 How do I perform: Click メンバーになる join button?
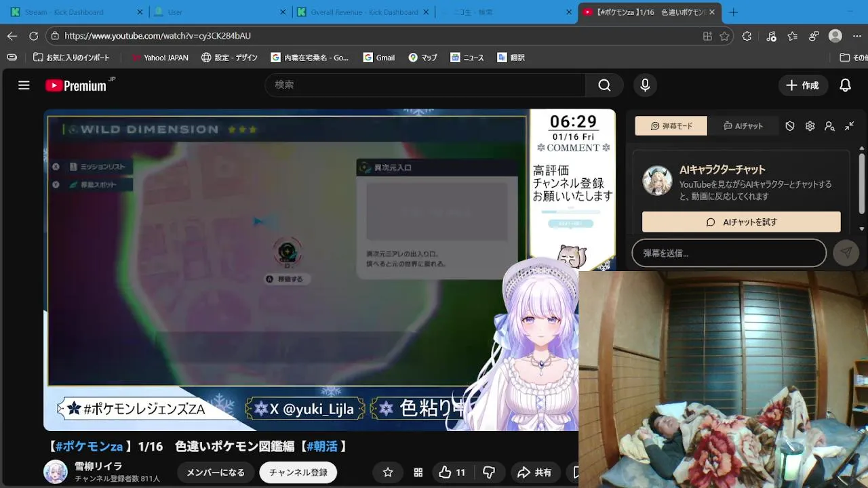coord(216,472)
